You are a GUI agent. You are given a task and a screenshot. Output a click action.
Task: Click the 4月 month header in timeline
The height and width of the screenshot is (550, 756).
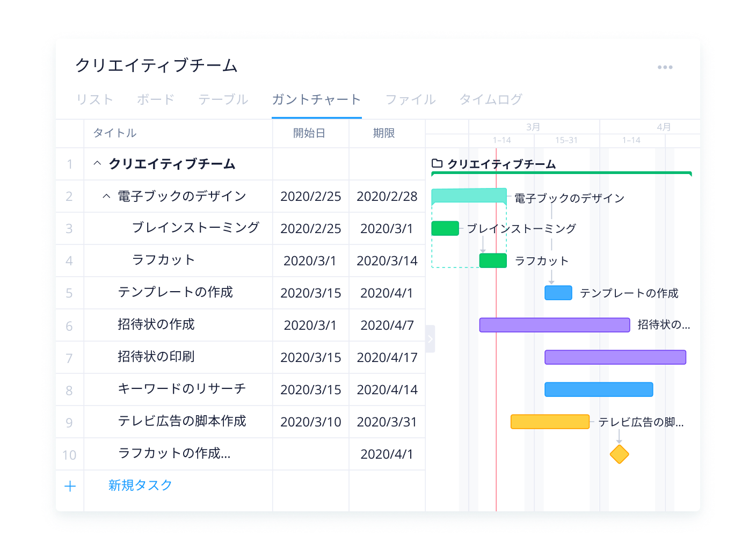pos(664,127)
